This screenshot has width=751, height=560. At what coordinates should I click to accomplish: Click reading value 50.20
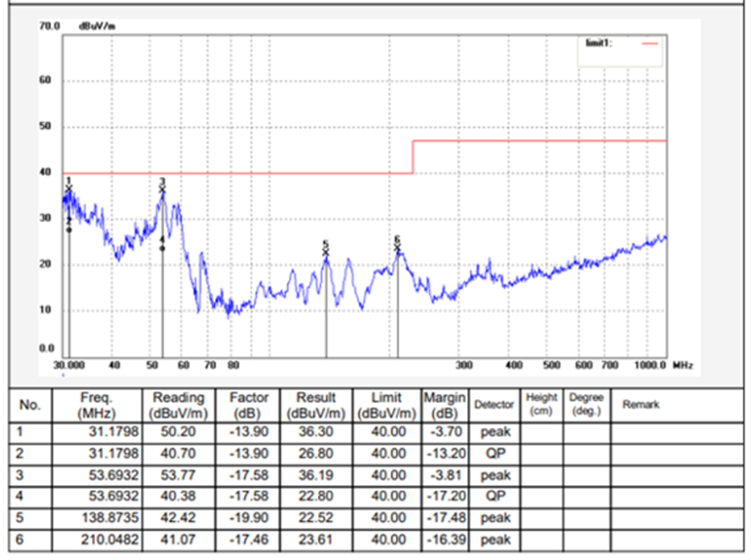pos(178,432)
